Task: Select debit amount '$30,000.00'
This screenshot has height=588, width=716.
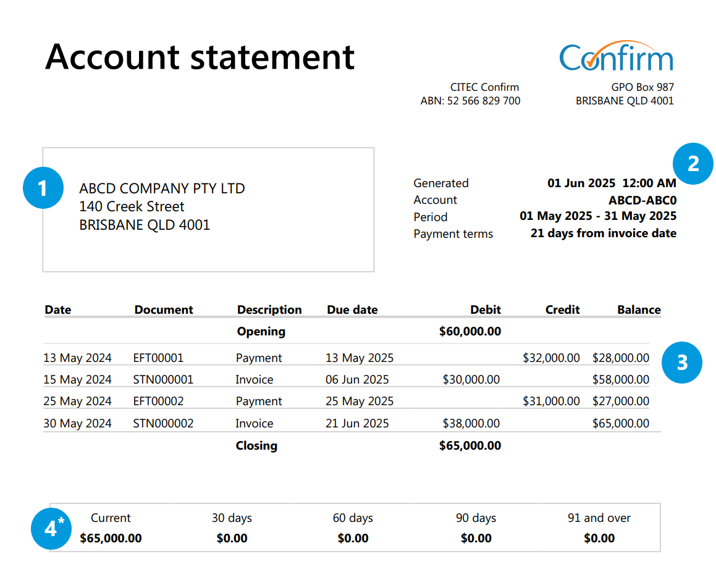Action: (x=471, y=380)
